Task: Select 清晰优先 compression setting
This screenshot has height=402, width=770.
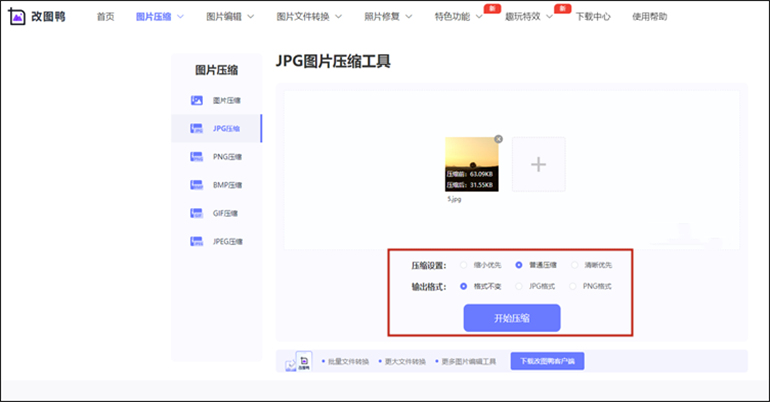Action: [574, 265]
